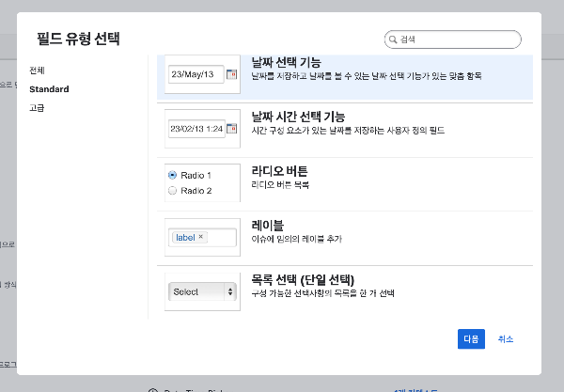
Task: Click the 날짜 선택 기능 description text
Action: pos(367,76)
